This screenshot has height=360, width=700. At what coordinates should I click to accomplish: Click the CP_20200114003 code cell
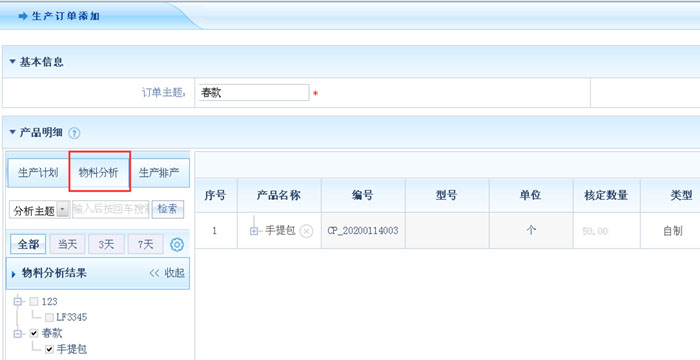363,231
